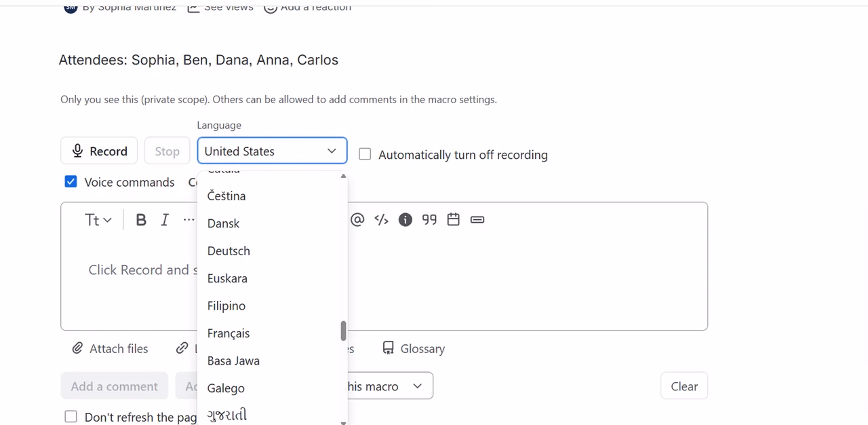Click the Glossary book icon
The image size is (868, 425).
pos(388,348)
